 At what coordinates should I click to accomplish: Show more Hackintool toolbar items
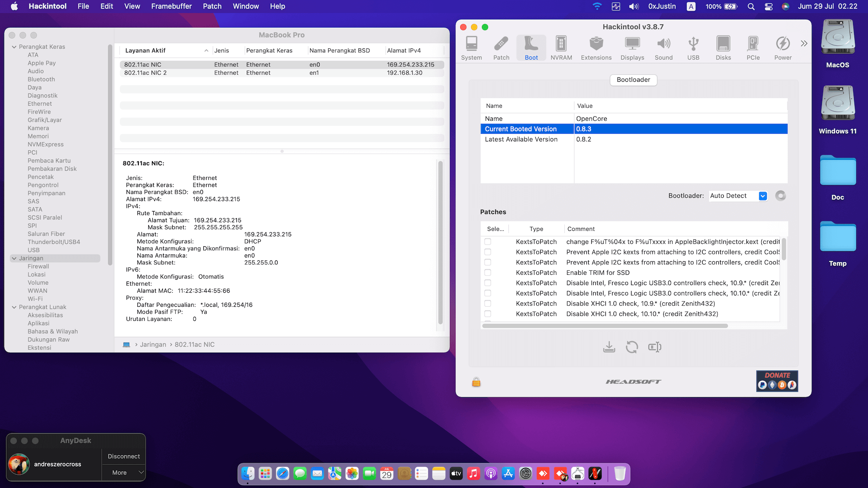click(x=804, y=43)
